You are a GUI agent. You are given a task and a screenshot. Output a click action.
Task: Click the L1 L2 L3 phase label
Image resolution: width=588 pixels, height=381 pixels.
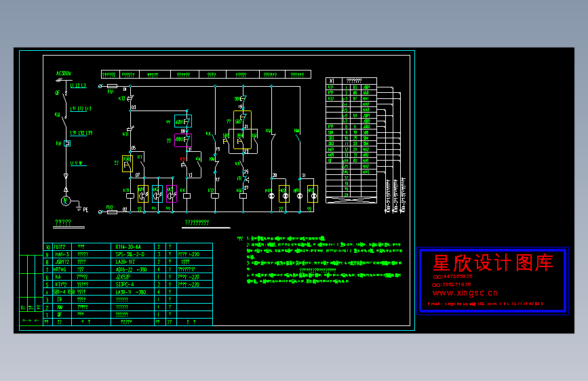click(79, 85)
